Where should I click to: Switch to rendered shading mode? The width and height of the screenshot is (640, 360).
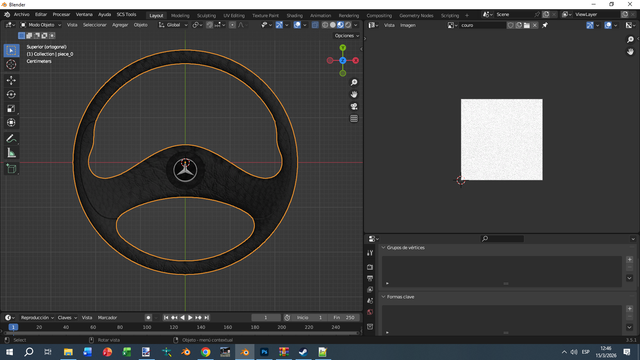pos(348,25)
